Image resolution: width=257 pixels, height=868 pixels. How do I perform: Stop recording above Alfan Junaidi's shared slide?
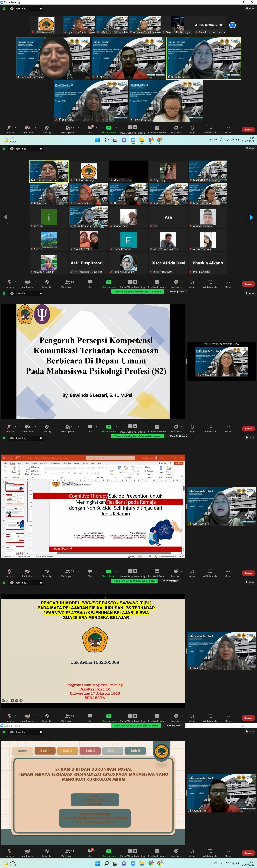pos(41,732)
